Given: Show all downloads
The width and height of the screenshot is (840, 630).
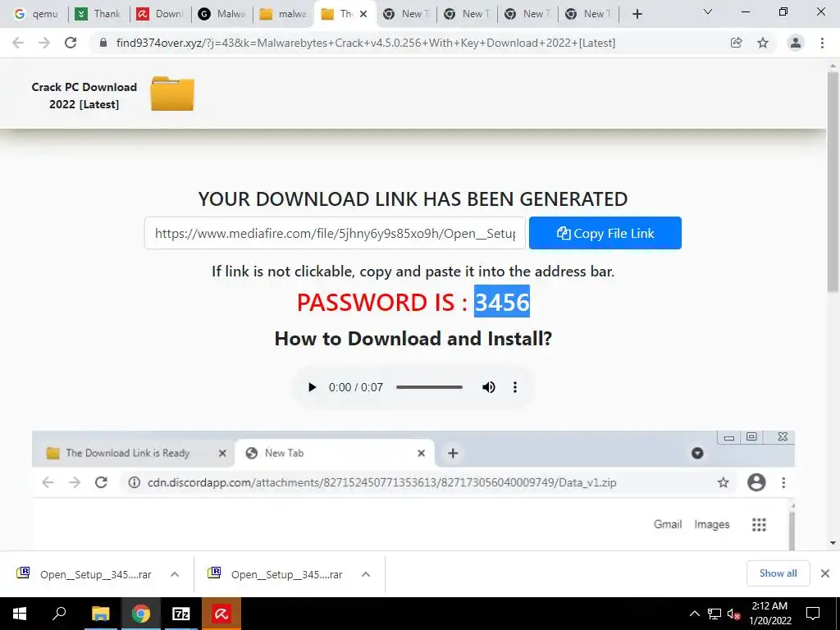Looking at the screenshot, I should pos(778,573).
